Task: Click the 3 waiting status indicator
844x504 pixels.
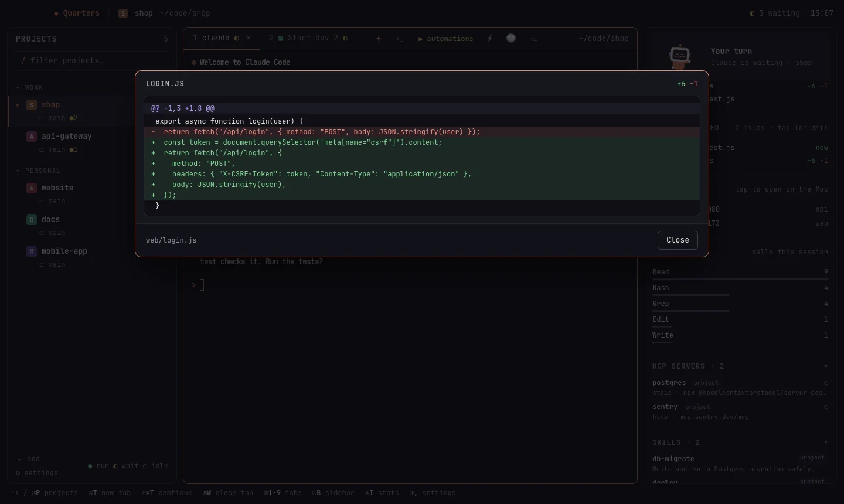Action: pos(775,13)
